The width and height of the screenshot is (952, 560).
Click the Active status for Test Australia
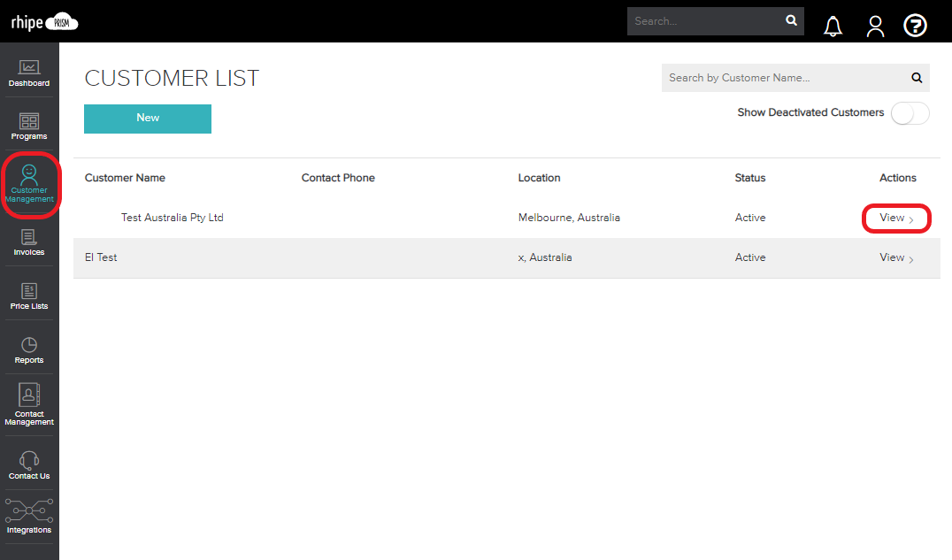tap(749, 218)
